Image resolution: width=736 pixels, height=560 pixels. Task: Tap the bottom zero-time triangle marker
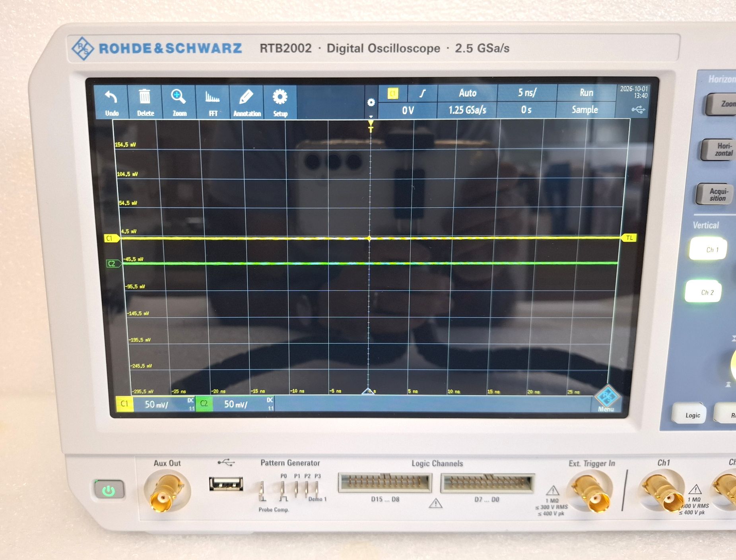coord(368,391)
